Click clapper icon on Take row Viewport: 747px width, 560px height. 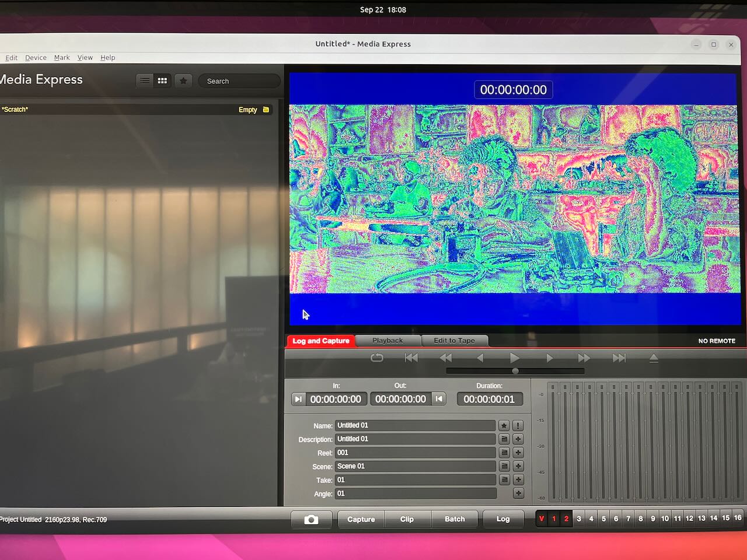pyautogui.click(x=504, y=480)
